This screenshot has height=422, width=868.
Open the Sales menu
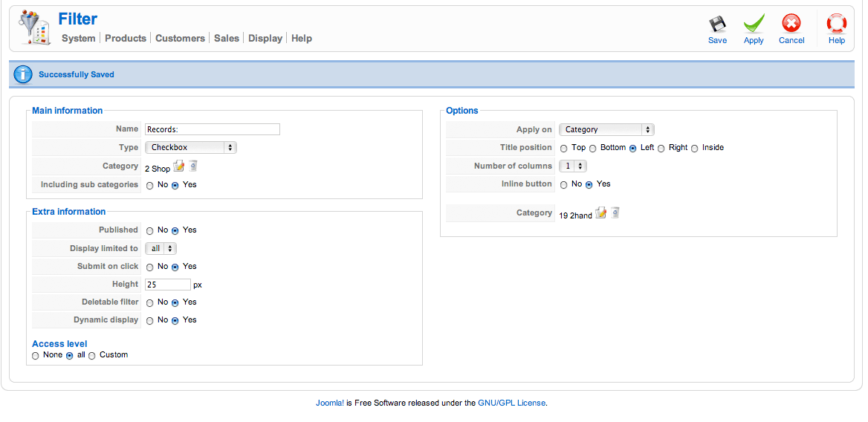pyautogui.click(x=227, y=38)
